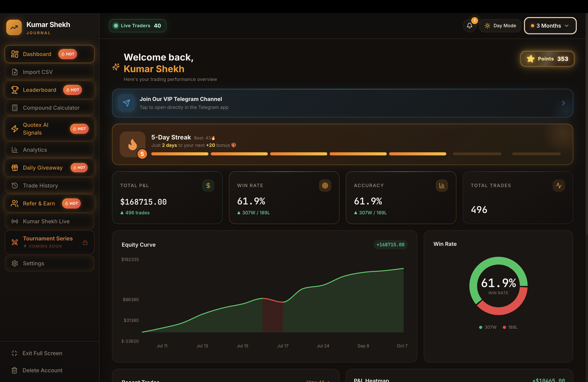Open Settings in the sidebar
This screenshot has width=588, height=382.
point(49,263)
